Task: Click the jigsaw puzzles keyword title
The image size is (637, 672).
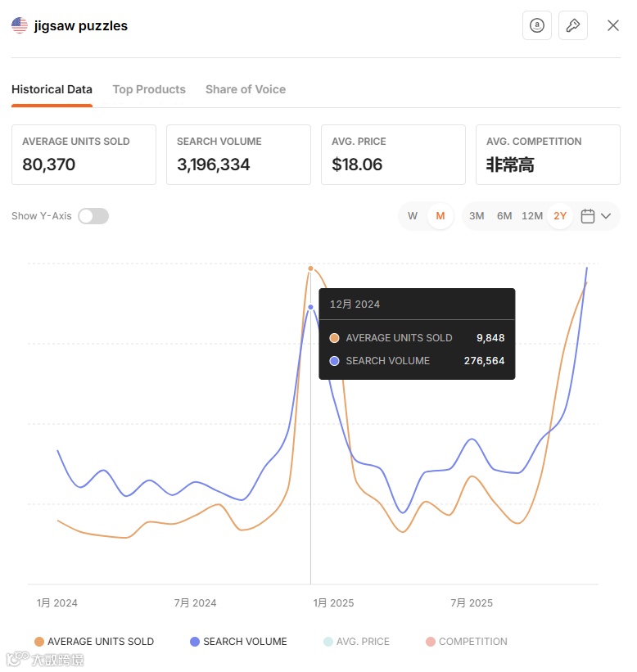Action: [81, 25]
